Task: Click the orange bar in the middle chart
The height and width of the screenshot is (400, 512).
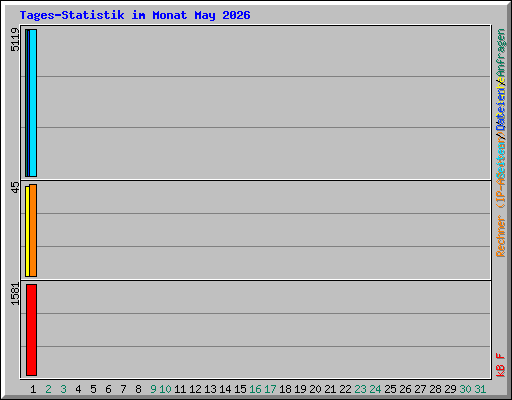Action: [x=33, y=230]
